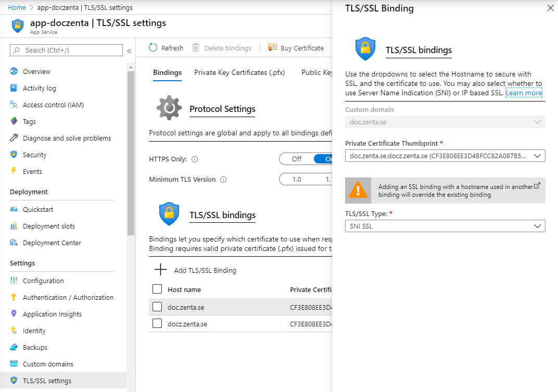
Task: Switch to the Private Key Certificates tab
Action: coord(239,72)
